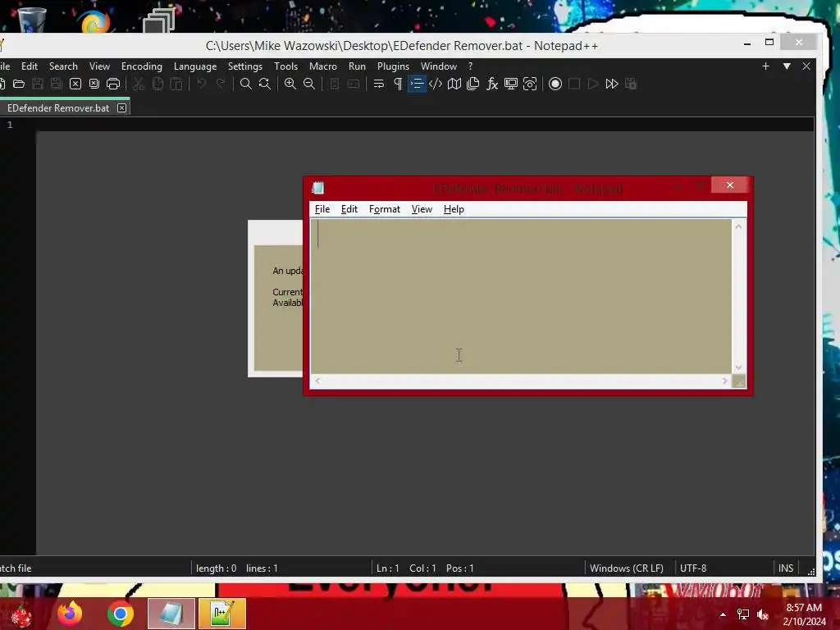840x630 pixels.
Task: Click the Close document toolbar icon
Action: click(75, 84)
